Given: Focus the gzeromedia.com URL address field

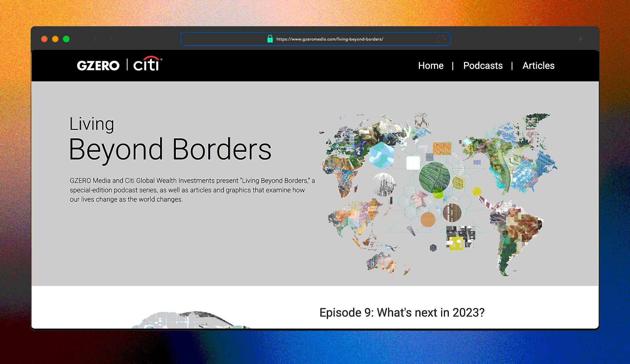Looking at the screenshot, I should [329, 39].
